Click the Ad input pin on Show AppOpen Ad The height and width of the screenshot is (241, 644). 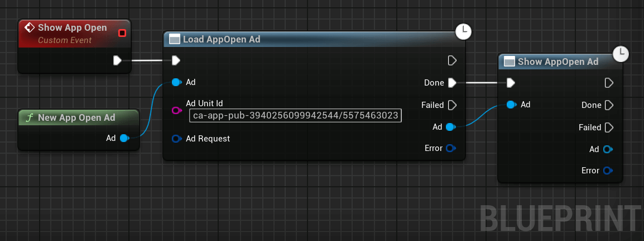tap(511, 105)
